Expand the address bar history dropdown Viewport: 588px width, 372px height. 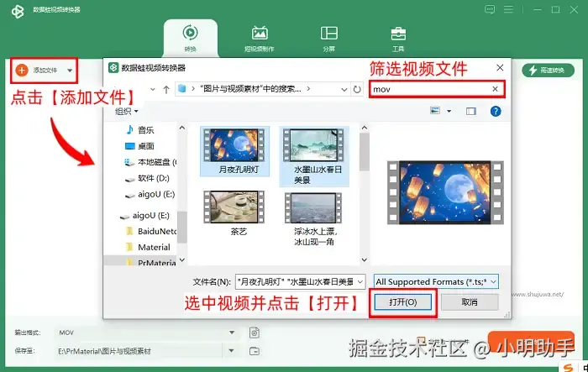click(x=344, y=89)
